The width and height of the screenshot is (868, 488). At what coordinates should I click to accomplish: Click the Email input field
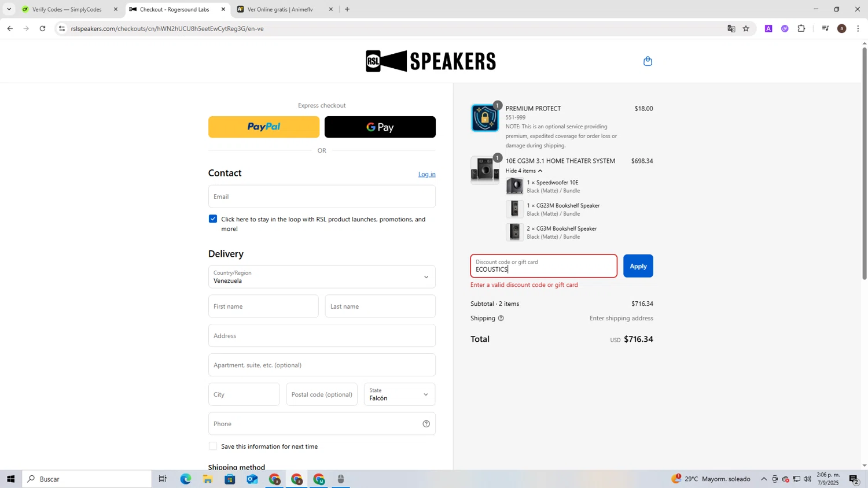(x=322, y=197)
